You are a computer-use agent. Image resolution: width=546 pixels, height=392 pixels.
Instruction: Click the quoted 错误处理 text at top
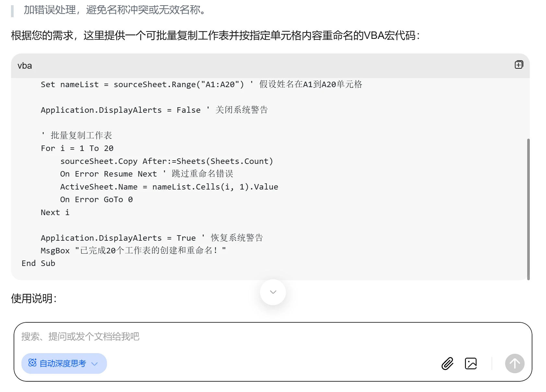tap(113, 10)
